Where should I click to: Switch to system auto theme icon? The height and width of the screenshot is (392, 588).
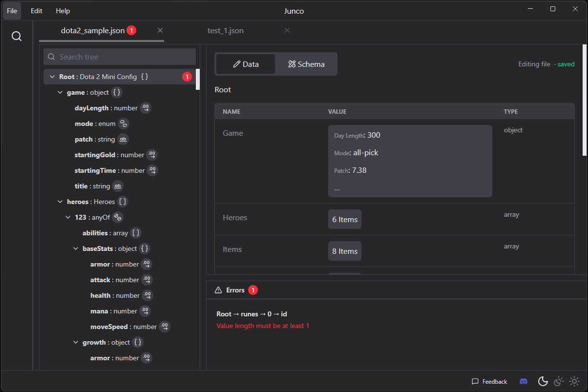tap(559, 381)
